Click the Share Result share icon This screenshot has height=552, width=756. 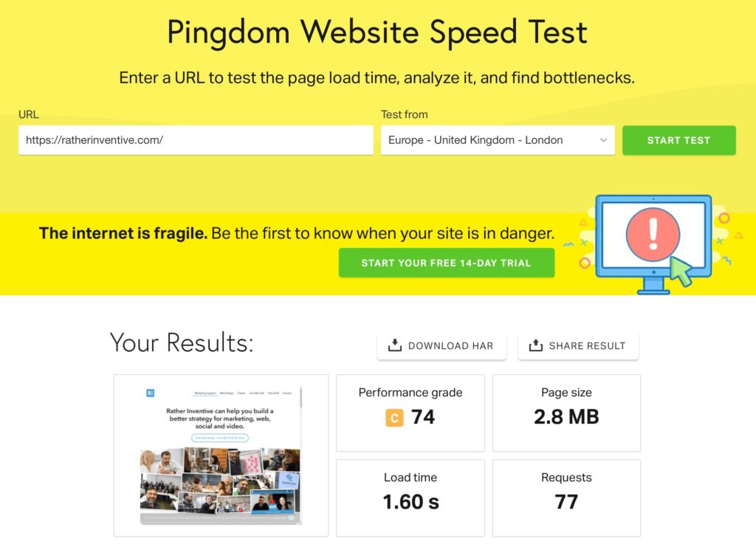pyautogui.click(x=535, y=345)
